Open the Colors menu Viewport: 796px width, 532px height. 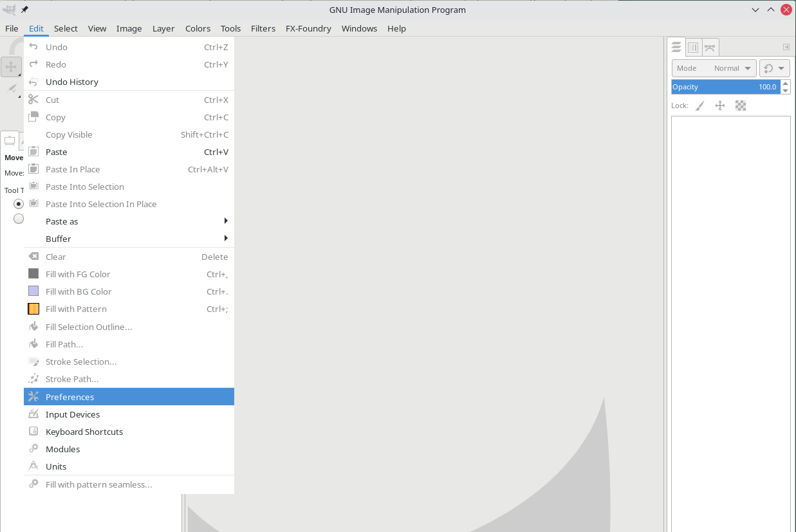[198, 28]
